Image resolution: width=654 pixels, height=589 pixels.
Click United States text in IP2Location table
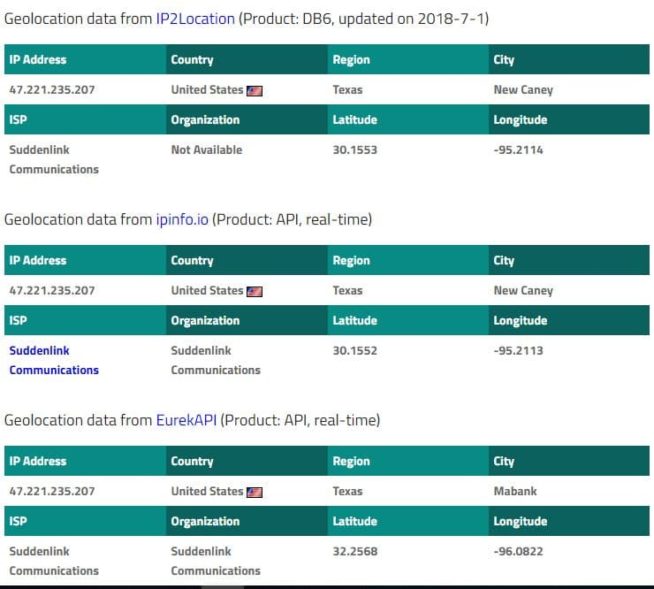[x=207, y=90]
